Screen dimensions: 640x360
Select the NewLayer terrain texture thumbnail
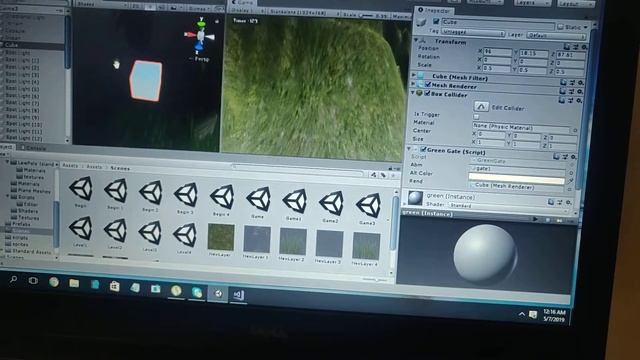(x=221, y=237)
